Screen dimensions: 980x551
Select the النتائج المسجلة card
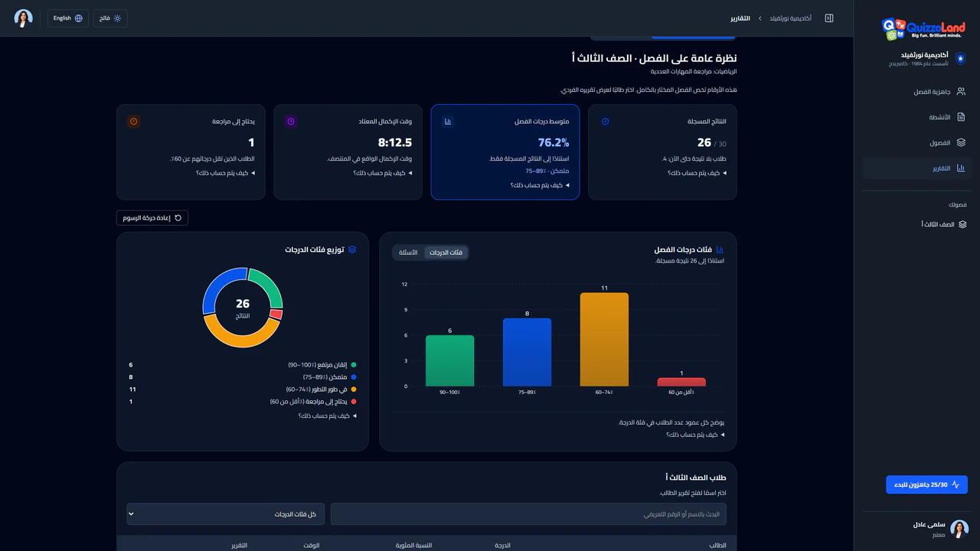pos(662,152)
